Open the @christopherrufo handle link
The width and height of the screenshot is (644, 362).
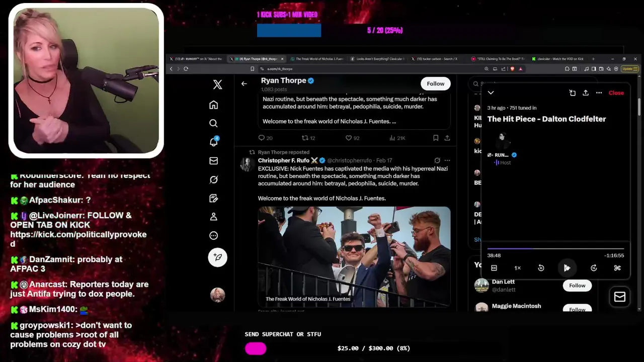[349, 160]
